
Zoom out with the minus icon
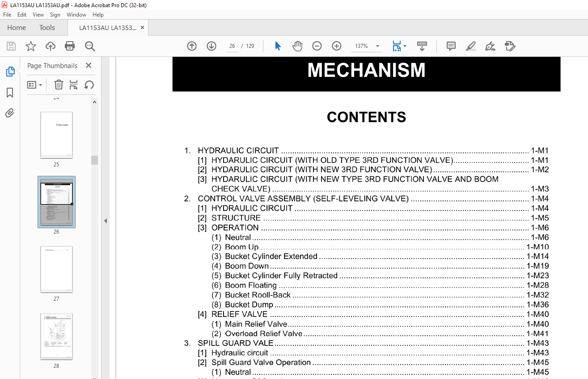coord(317,46)
